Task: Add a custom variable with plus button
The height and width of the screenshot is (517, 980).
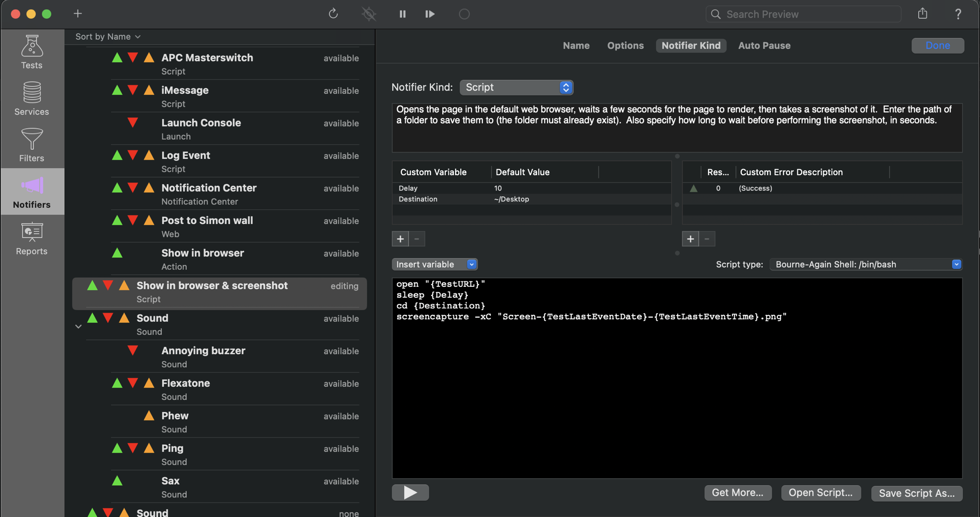Action: 400,238
